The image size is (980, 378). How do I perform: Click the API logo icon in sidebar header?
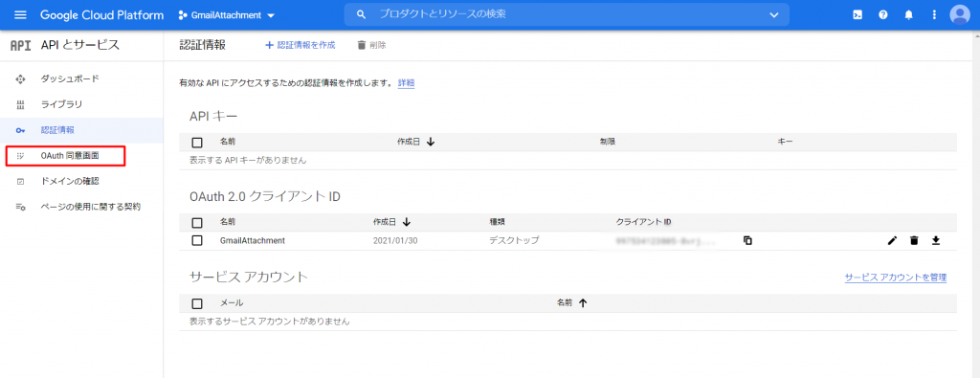click(x=21, y=45)
